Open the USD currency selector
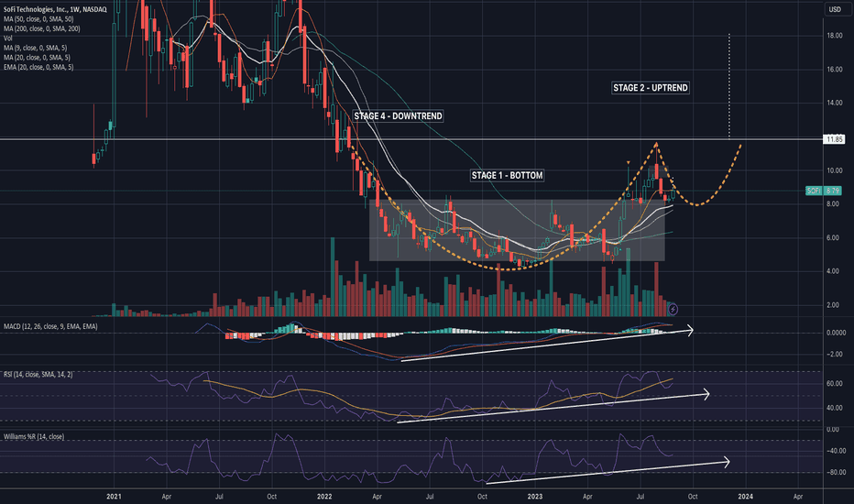The height and width of the screenshot is (504, 854). pyautogui.click(x=835, y=9)
